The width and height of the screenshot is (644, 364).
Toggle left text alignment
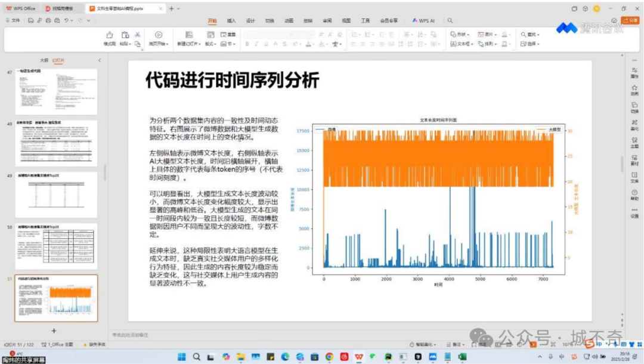(354, 44)
